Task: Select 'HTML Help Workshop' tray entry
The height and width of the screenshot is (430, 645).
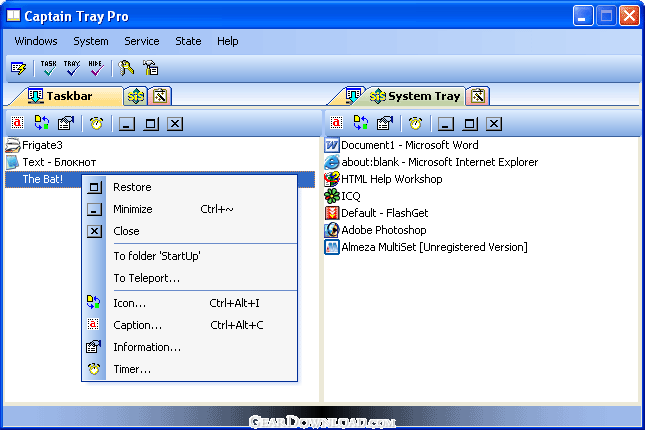Action: click(392, 179)
